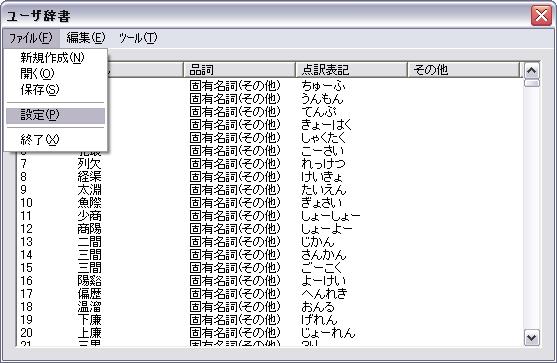
Task: Click 固有名詞(その他) in the ちゅーふ row
Action: pos(235,86)
